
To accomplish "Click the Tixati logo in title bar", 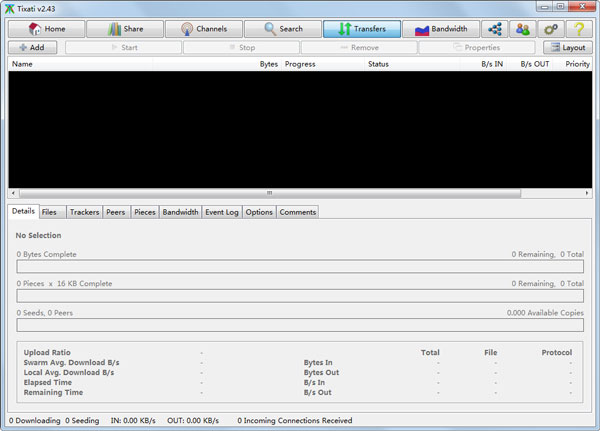I will click(x=10, y=8).
